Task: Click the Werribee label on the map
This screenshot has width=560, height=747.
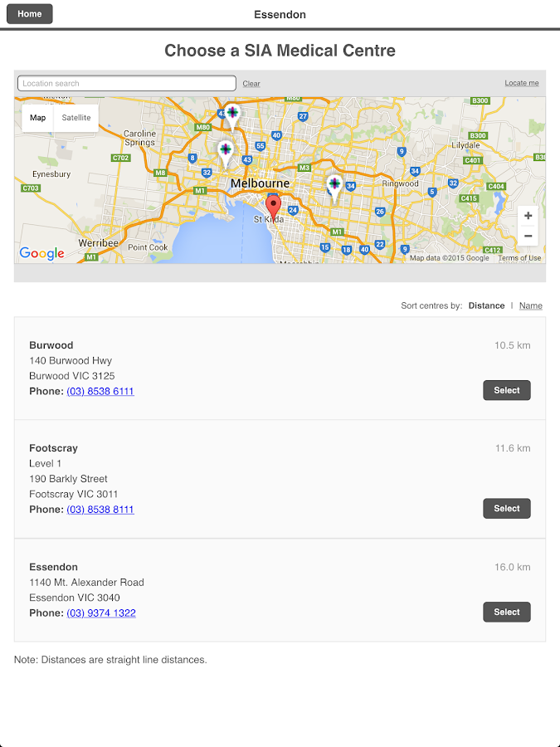Action: (x=98, y=243)
